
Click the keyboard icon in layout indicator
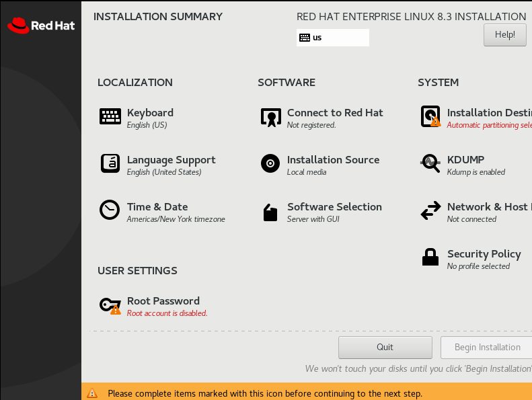pyautogui.click(x=305, y=38)
